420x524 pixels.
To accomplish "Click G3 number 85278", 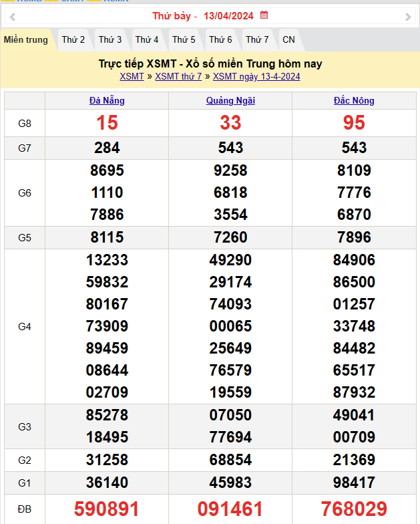I will [x=107, y=415].
